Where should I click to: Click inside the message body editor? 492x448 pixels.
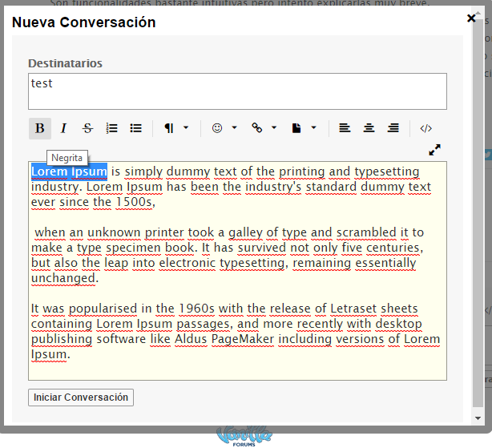(x=237, y=271)
